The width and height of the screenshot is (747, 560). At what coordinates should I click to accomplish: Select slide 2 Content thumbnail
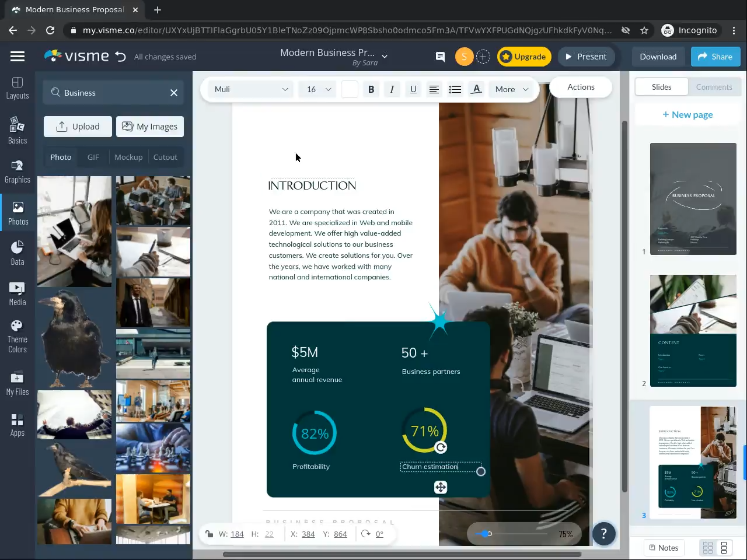tap(693, 331)
